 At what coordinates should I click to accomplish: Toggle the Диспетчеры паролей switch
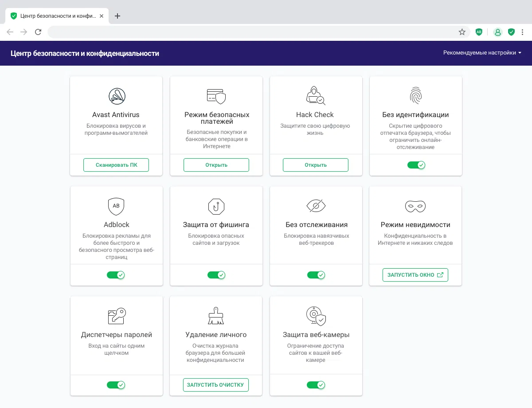(116, 385)
